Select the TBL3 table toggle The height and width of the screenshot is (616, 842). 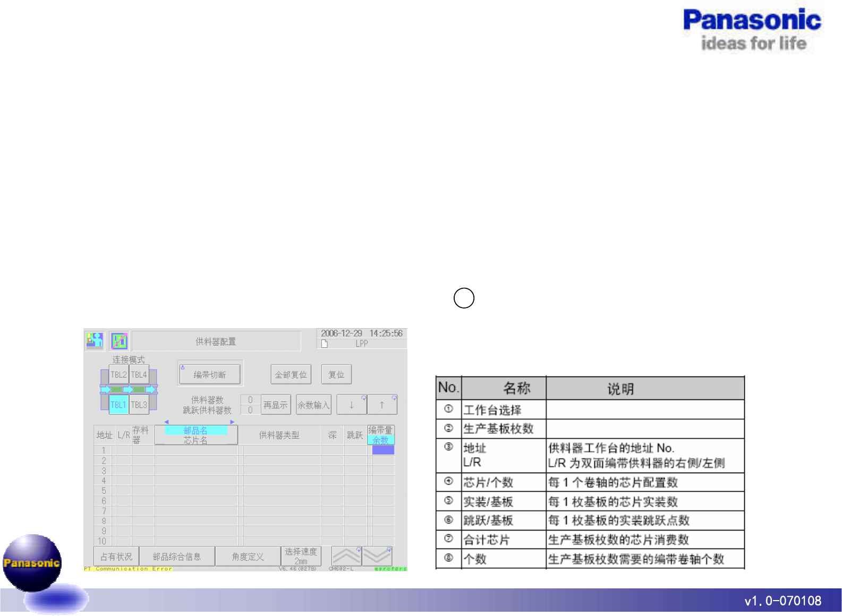tap(139, 405)
